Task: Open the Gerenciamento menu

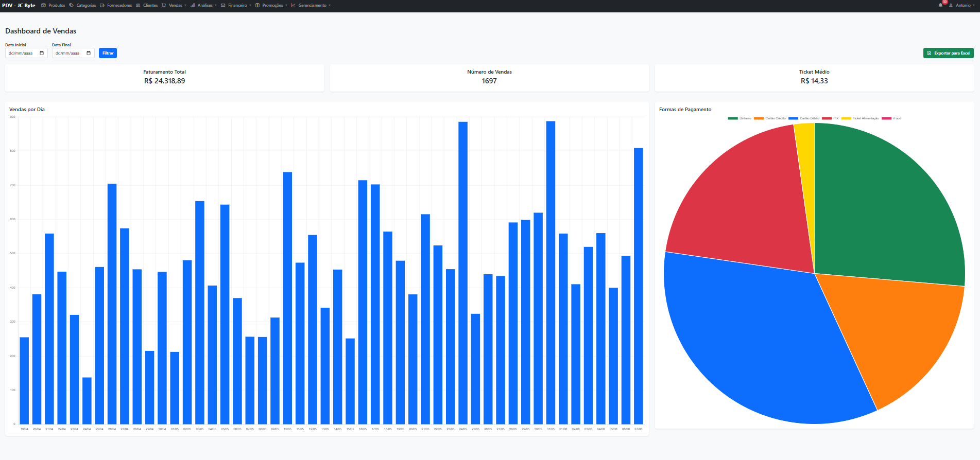Action: pos(312,5)
